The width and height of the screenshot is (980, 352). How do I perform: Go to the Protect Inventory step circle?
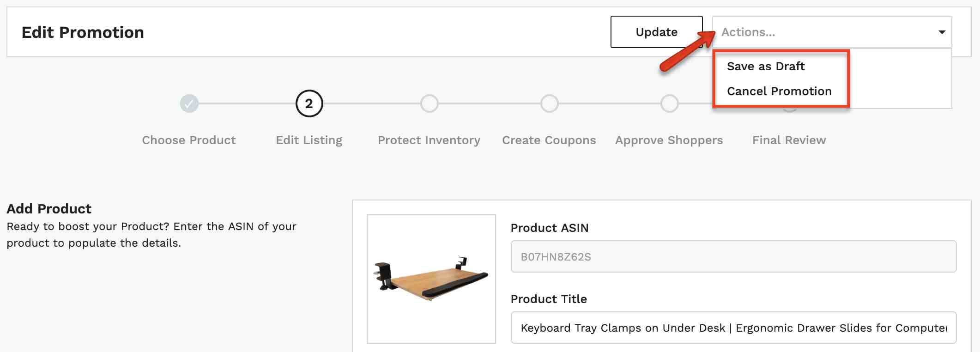tap(429, 103)
